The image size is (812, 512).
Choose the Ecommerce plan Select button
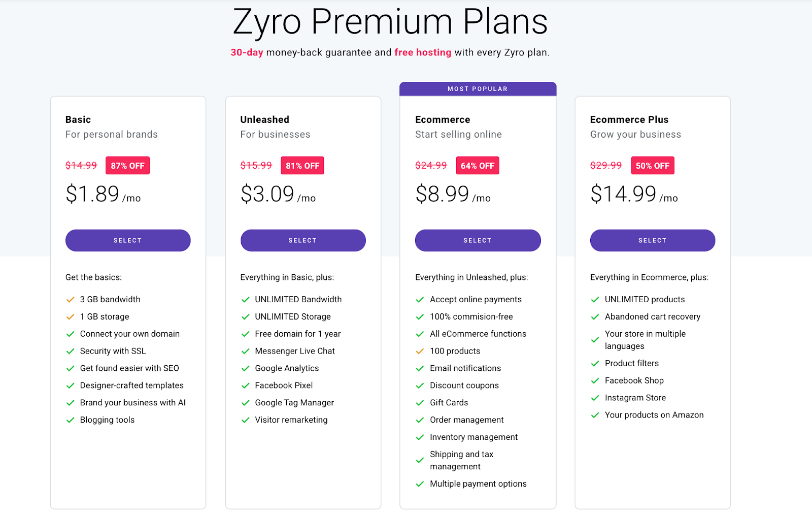tap(478, 240)
